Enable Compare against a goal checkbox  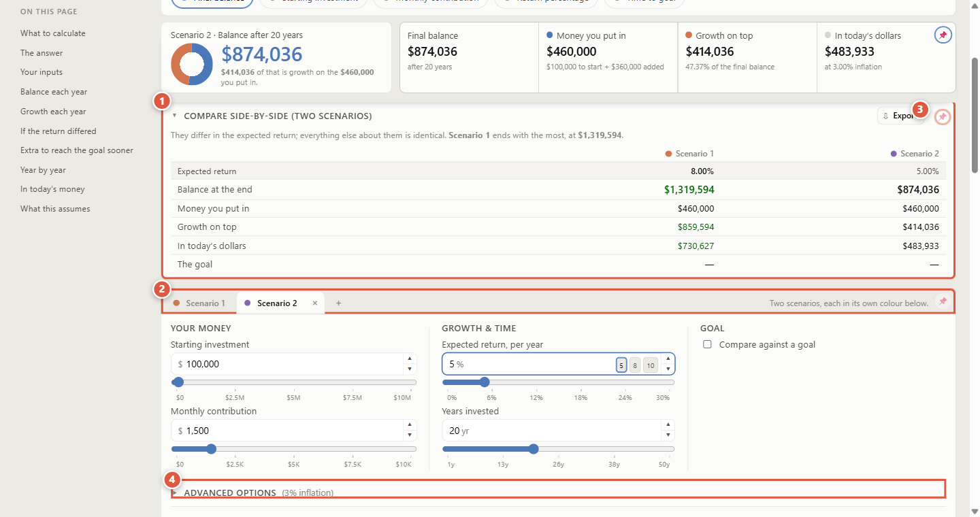pos(707,344)
